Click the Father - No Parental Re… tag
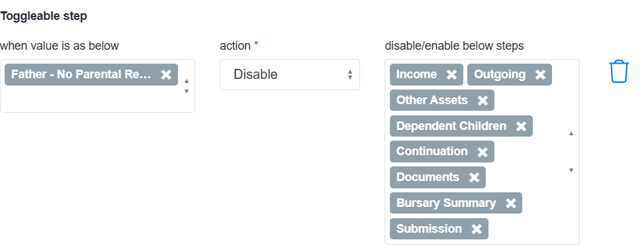Screen dimensions: 644x250 tap(81, 74)
